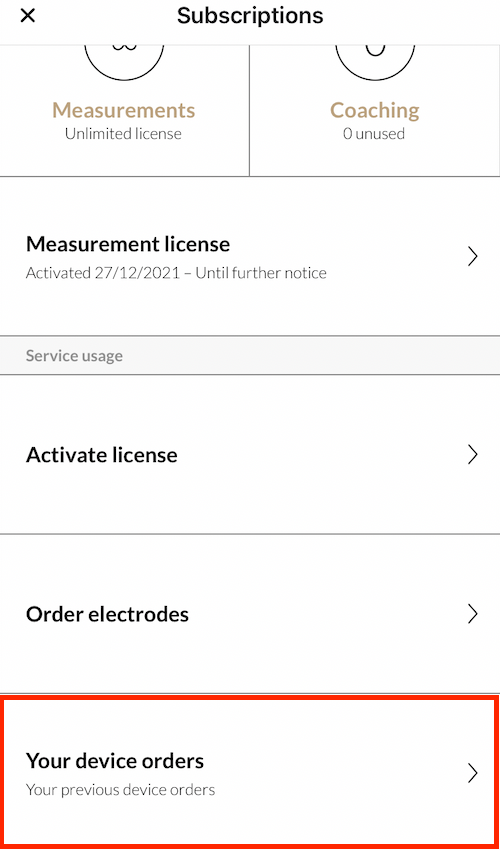Open Your device orders row

click(250, 773)
